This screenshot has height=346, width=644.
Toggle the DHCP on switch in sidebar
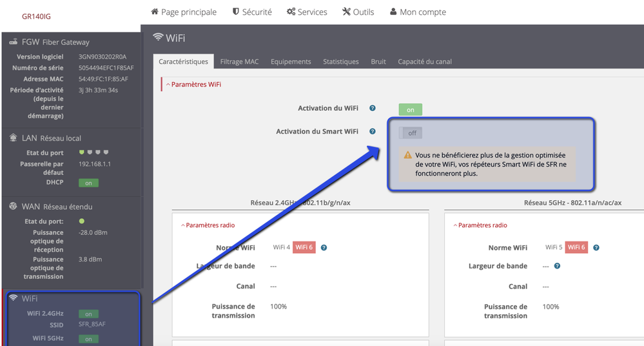88,183
